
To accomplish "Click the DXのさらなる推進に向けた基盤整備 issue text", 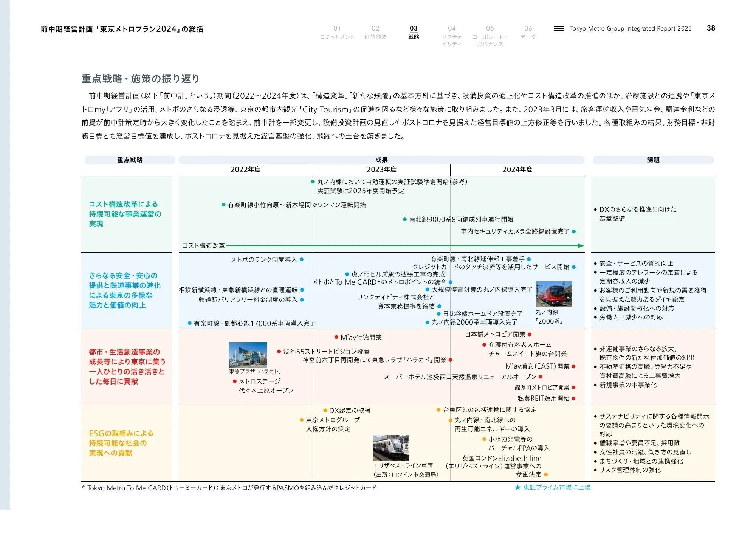I will (637, 214).
